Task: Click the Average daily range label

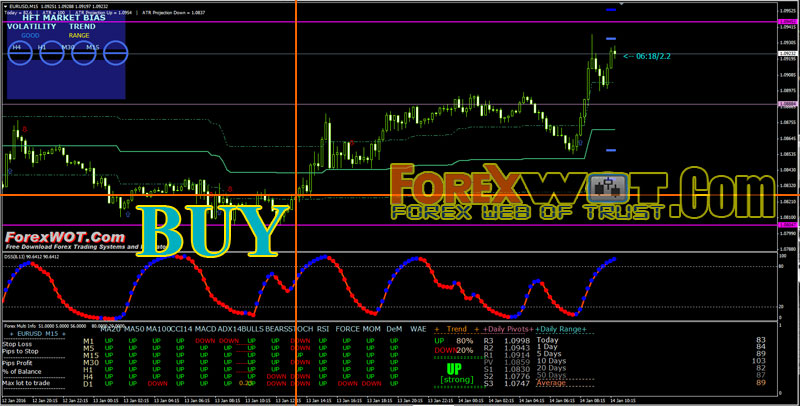Action: pyautogui.click(x=551, y=383)
